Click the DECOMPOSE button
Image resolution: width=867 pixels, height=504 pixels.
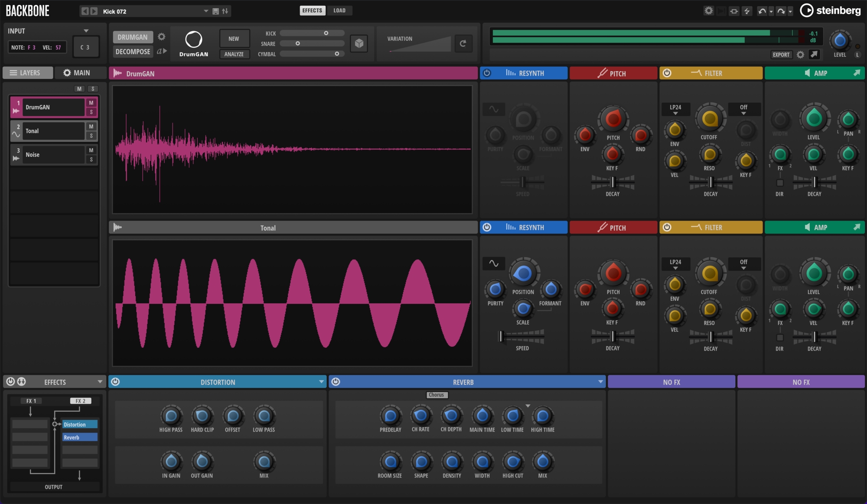[133, 52]
